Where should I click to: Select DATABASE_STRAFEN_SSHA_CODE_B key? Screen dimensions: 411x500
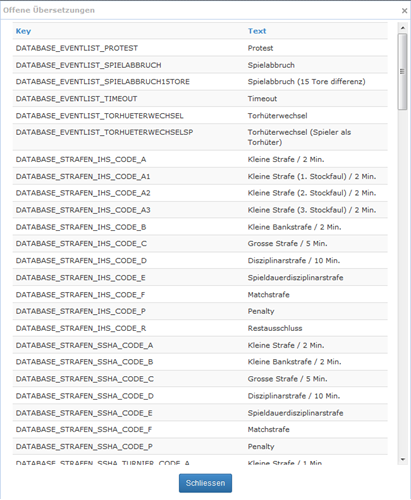point(84,362)
